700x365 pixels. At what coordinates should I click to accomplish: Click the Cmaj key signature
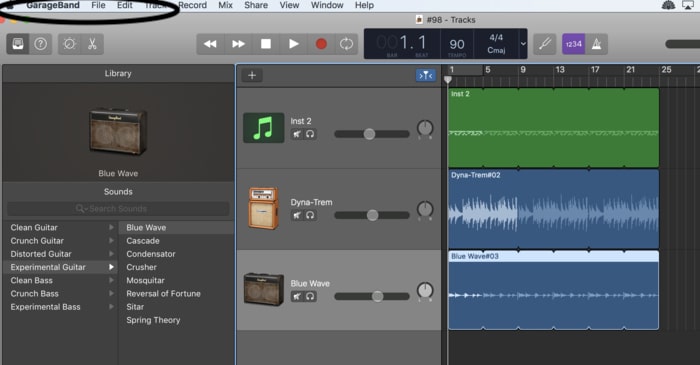tap(496, 50)
